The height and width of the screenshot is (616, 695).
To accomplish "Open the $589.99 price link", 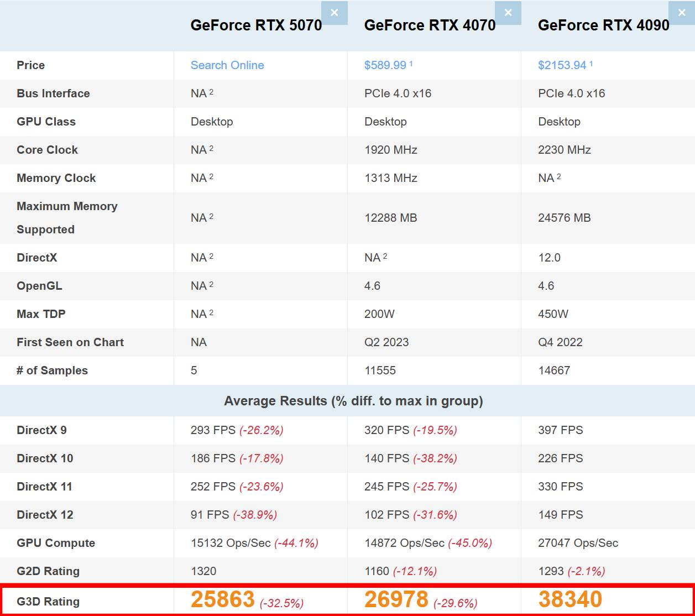I will (385, 65).
